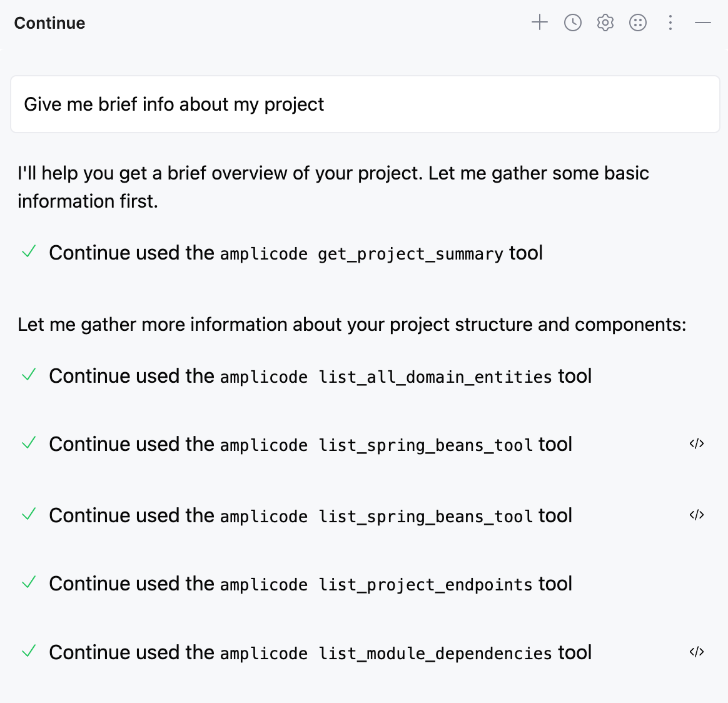Click the "Continue" panel title
This screenshot has width=728, height=703.
pos(49,23)
